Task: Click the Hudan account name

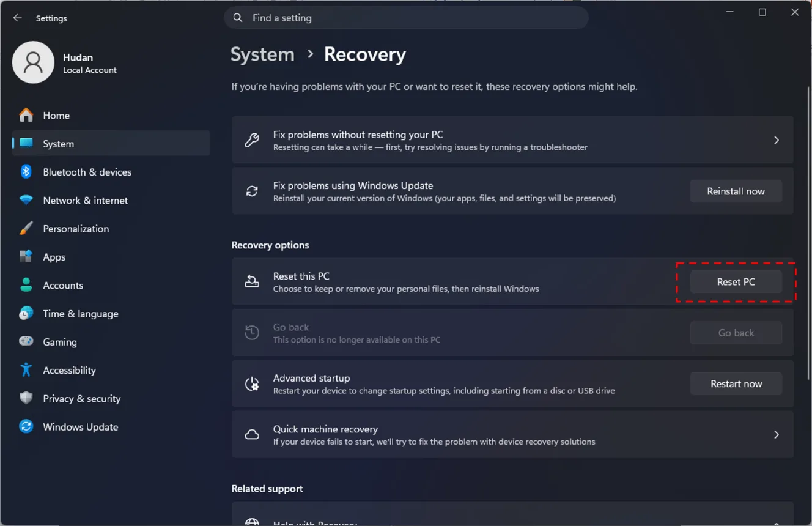Action: (x=78, y=57)
